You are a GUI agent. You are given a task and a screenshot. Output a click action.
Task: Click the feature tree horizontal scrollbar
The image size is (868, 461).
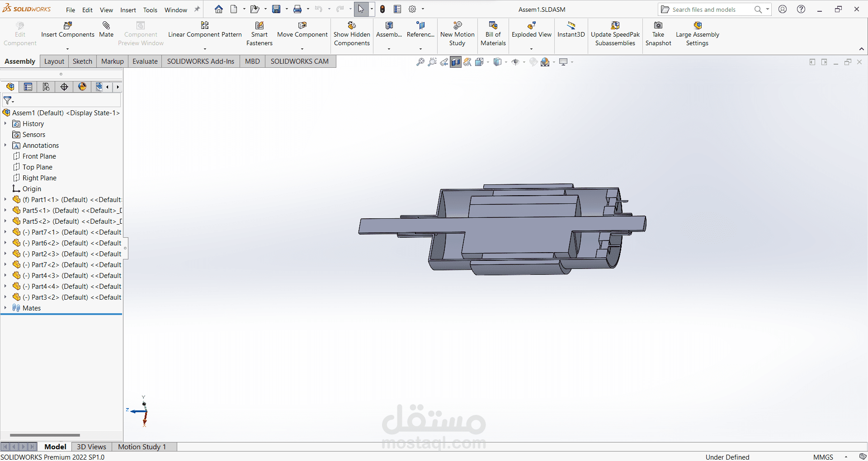(x=45, y=435)
